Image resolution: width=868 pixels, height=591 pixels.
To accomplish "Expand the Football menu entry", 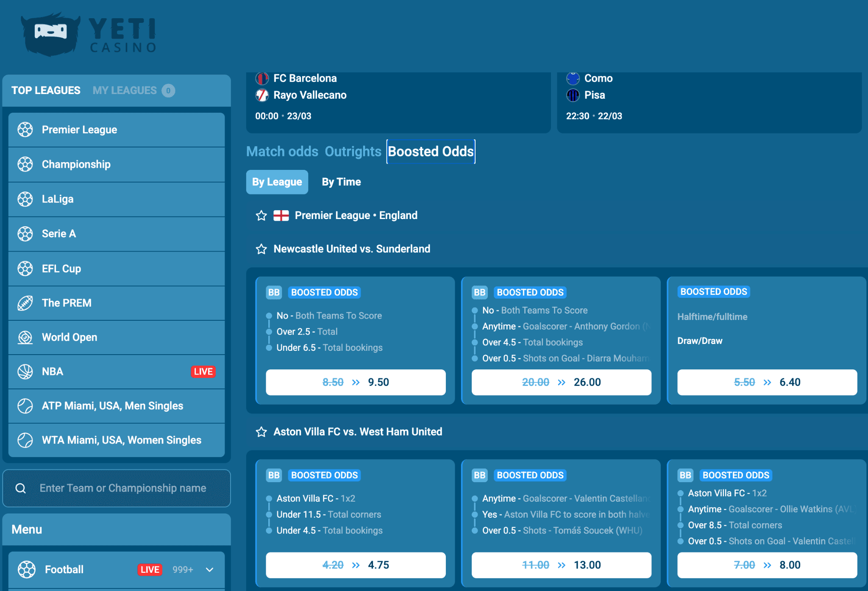I will pos(209,569).
